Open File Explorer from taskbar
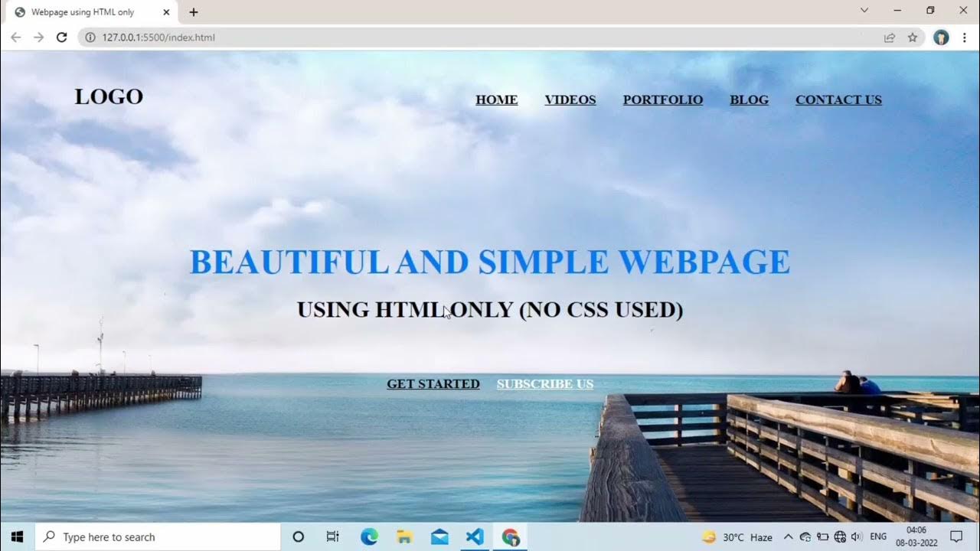980x551 pixels. pos(404,537)
